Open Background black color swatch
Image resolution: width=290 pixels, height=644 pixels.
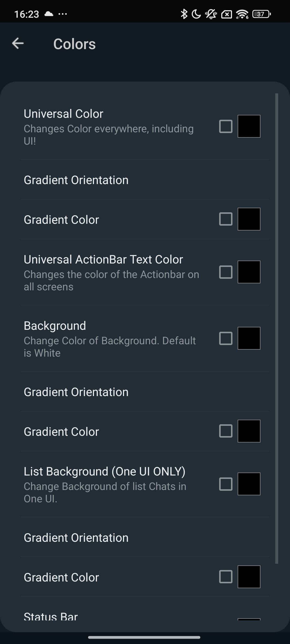tap(249, 338)
